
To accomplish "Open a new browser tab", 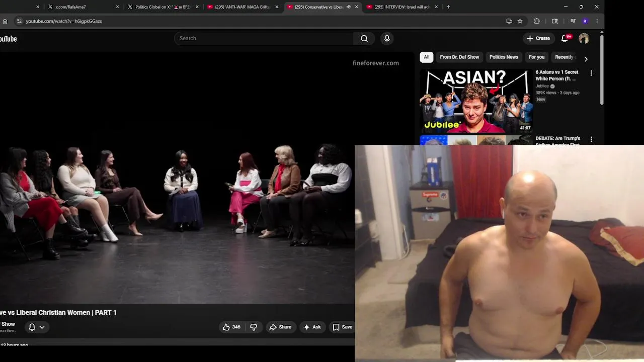I will point(448,7).
